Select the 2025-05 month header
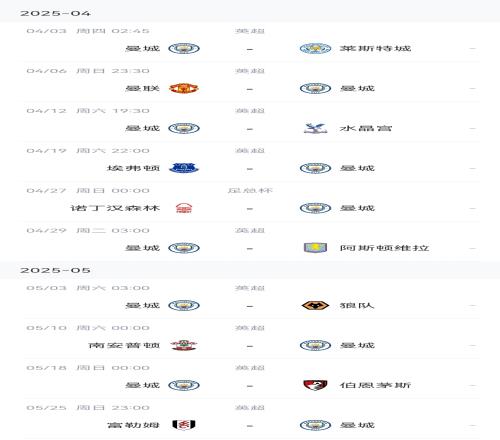 pyautogui.click(x=55, y=270)
